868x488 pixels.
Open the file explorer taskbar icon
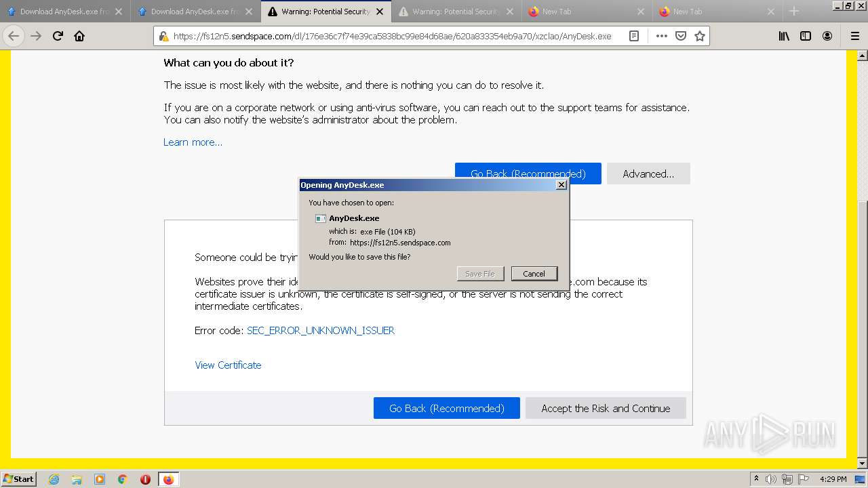tap(77, 479)
